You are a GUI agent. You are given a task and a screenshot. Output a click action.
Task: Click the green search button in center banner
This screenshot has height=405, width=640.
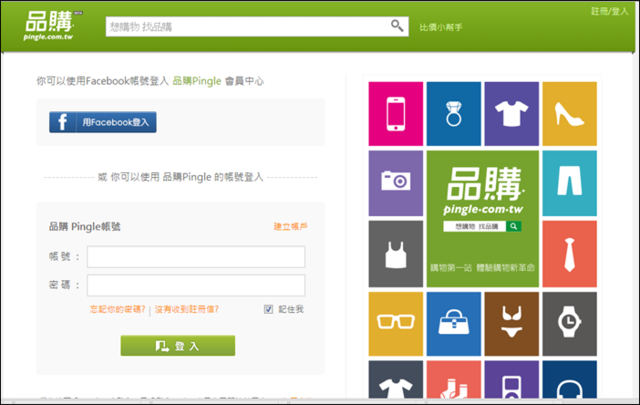(x=513, y=226)
